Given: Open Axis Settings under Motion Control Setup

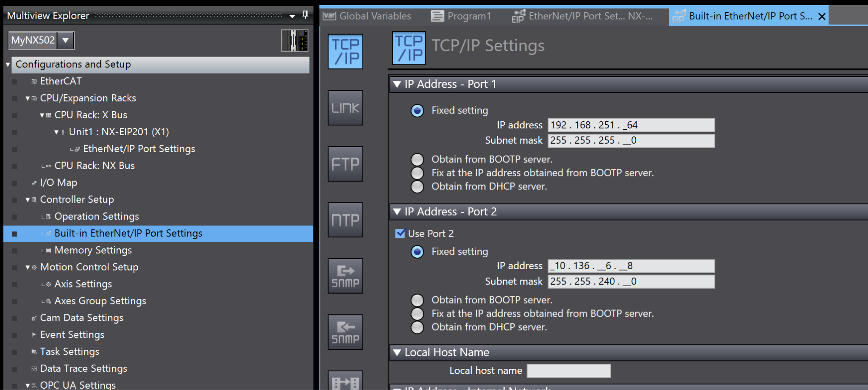Looking at the screenshot, I should (83, 284).
